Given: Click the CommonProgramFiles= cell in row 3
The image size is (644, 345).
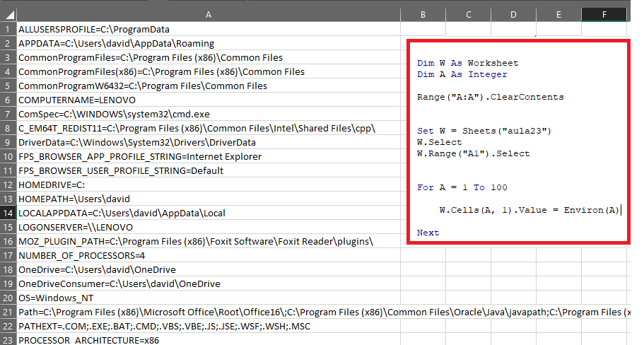Looking at the screenshot, I should tap(209, 57).
